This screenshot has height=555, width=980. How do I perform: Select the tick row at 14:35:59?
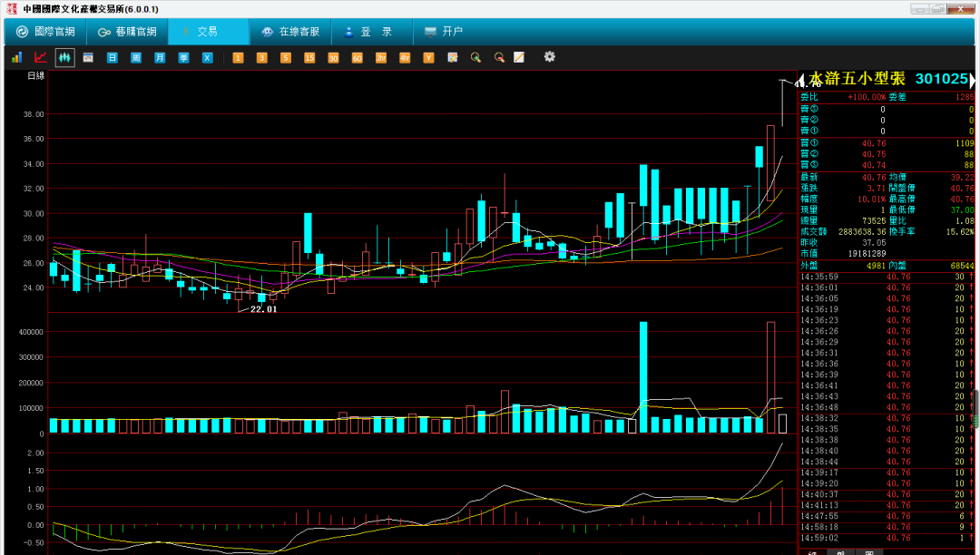tap(886, 277)
